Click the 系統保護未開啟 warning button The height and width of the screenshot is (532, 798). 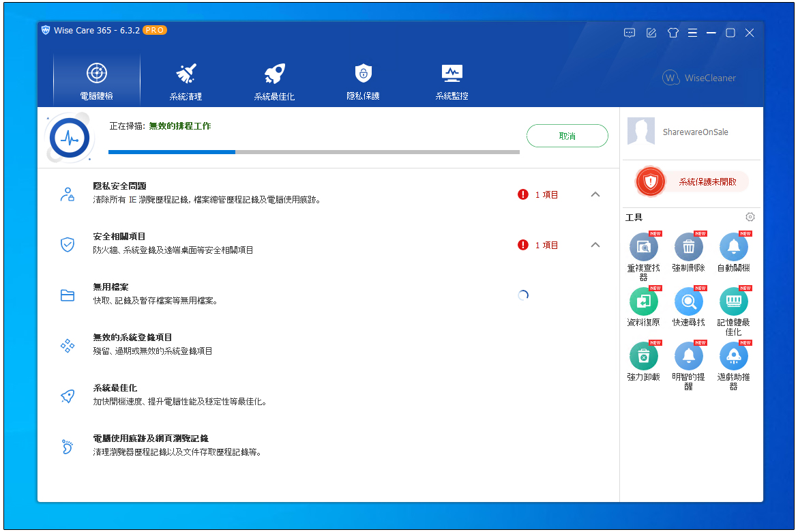(707, 181)
